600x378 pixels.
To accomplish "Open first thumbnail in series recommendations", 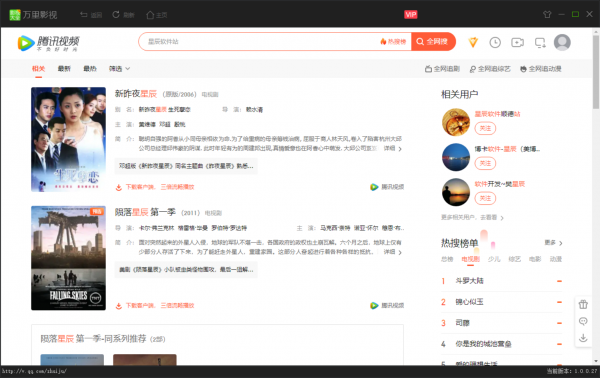I will pos(72,360).
